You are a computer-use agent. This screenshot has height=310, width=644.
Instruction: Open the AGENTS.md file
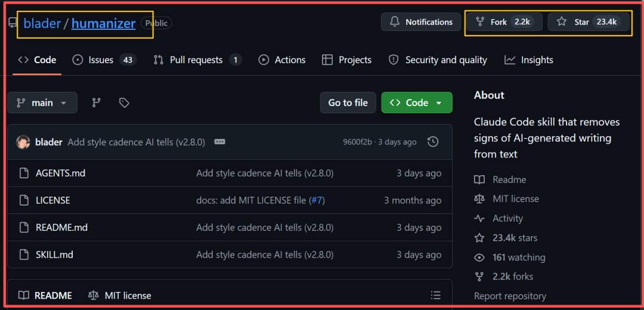click(x=60, y=173)
